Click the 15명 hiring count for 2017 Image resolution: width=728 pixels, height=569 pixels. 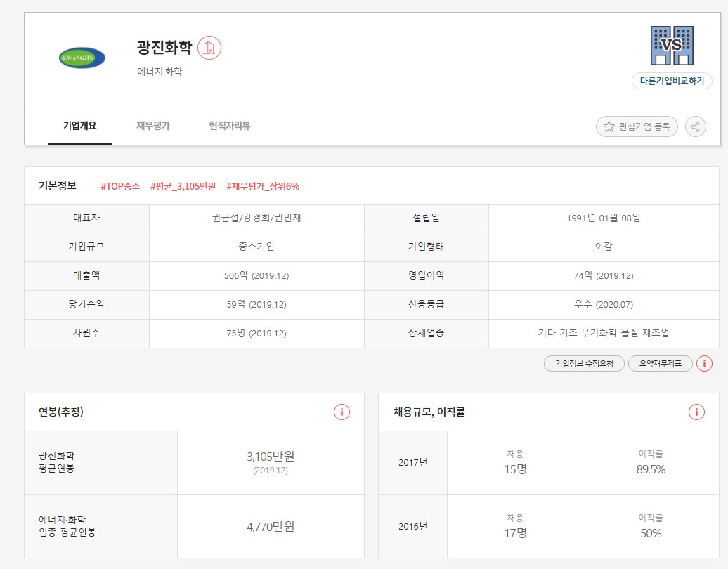tap(515, 469)
